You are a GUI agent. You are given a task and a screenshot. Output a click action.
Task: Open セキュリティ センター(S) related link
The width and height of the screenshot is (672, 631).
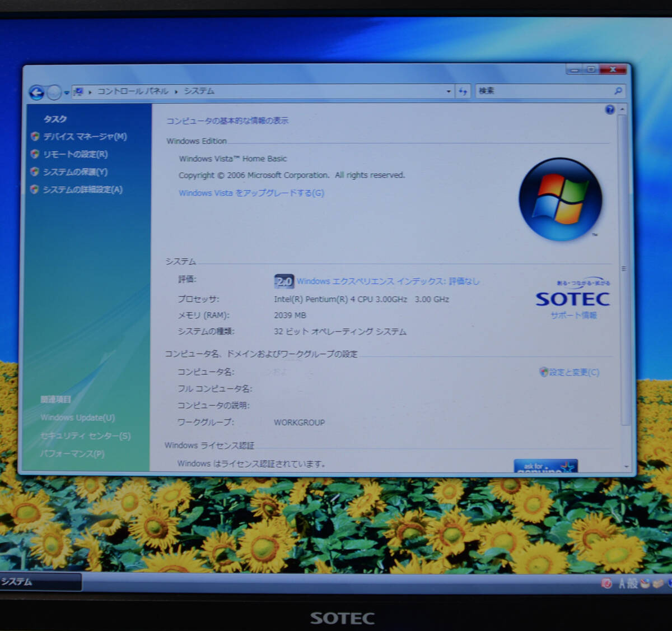(x=85, y=435)
